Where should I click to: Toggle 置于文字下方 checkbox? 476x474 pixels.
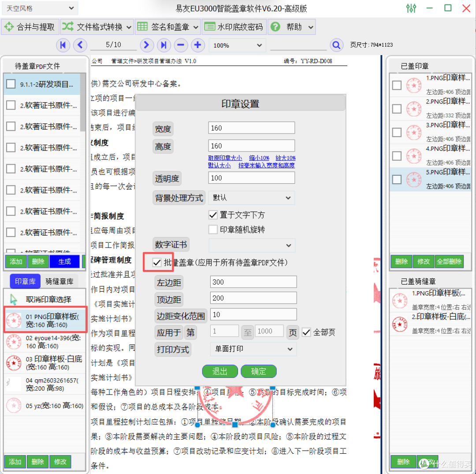click(213, 215)
